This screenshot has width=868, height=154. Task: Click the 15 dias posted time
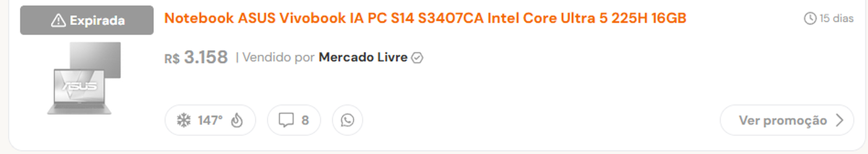click(836, 18)
